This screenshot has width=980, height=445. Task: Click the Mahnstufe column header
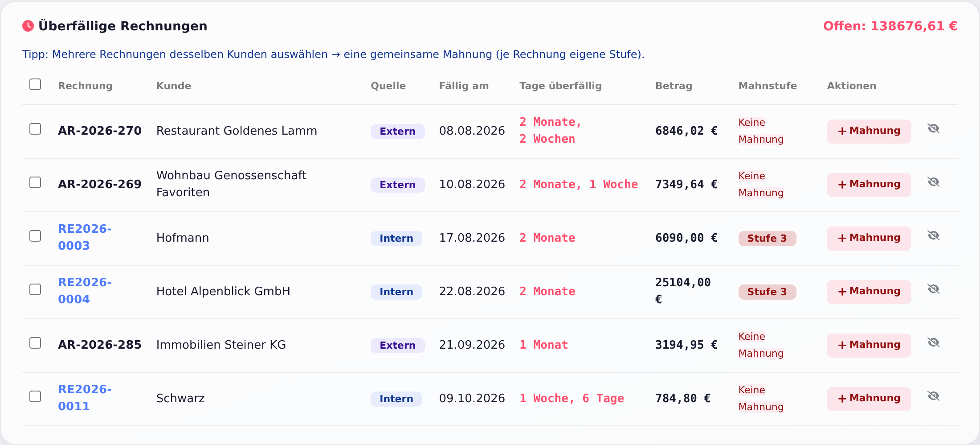tap(768, 86)
